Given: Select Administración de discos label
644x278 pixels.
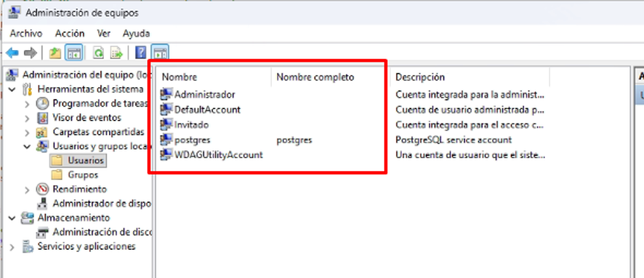Looking at the screenshot, I should (x=102, y=232).
